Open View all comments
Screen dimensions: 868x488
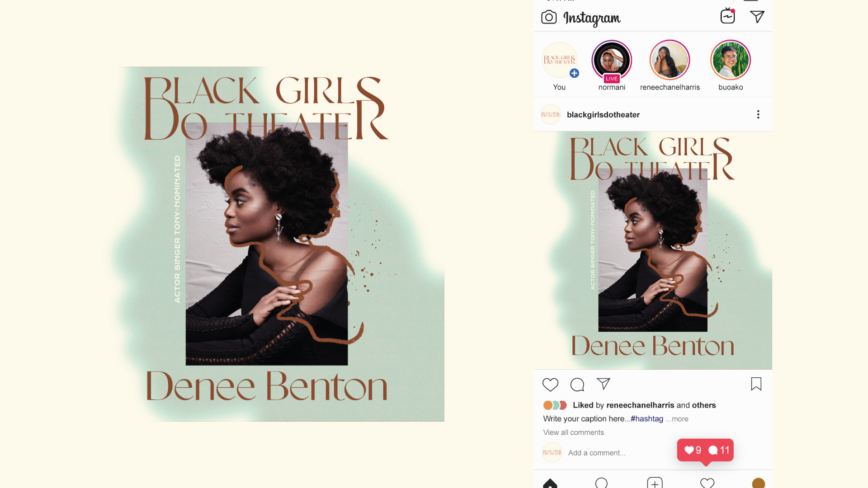point(573,432)
